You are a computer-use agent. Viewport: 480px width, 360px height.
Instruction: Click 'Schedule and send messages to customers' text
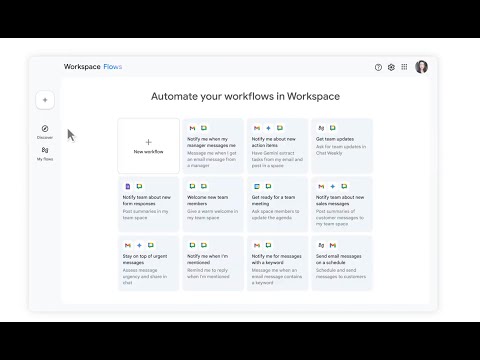coord(341,273)
